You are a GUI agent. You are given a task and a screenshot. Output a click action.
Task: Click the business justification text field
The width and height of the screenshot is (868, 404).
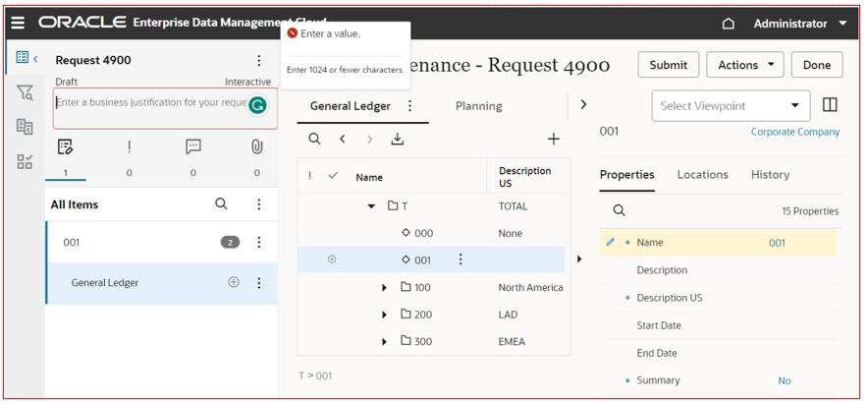coord(165,109)
